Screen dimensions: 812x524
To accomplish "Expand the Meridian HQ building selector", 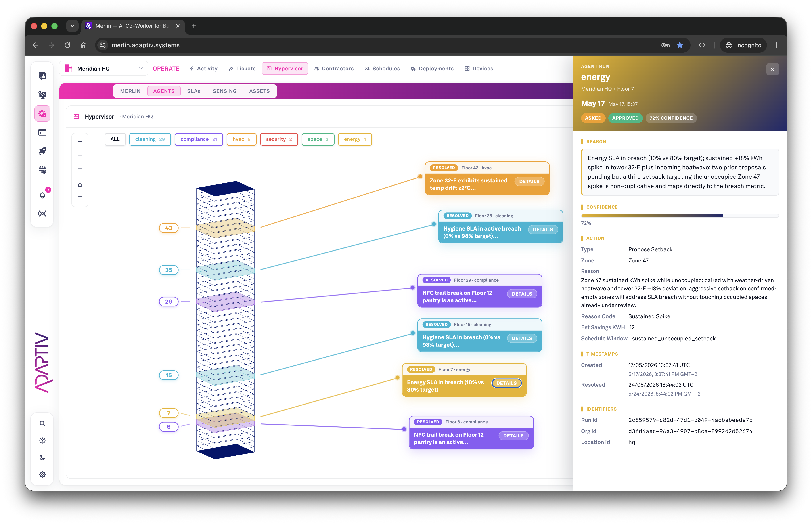I will pyautogui.click(x=104, y=68).
